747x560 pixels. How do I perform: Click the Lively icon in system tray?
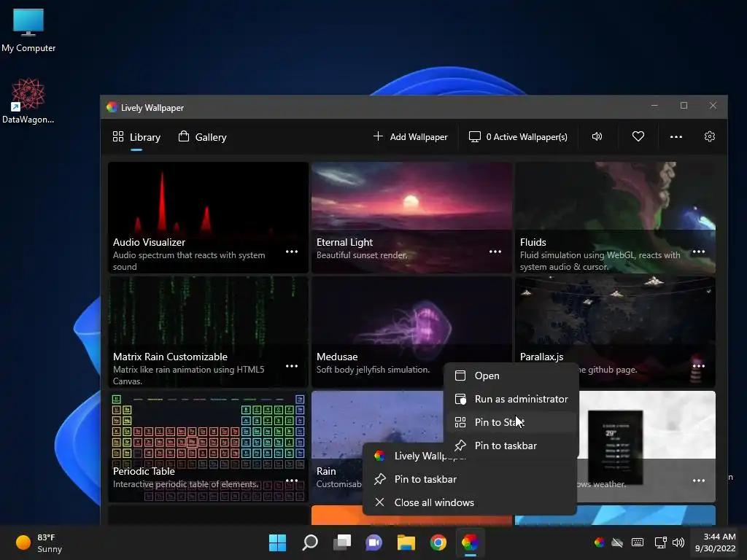point(600,542)
